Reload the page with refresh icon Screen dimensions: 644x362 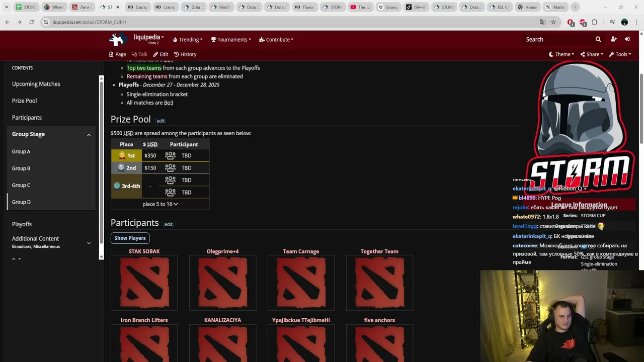[31, 22]
